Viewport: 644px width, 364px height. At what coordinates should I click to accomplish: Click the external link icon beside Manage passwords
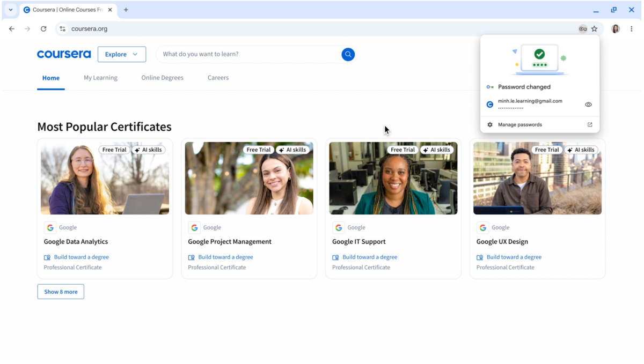[x=590, y=124]
